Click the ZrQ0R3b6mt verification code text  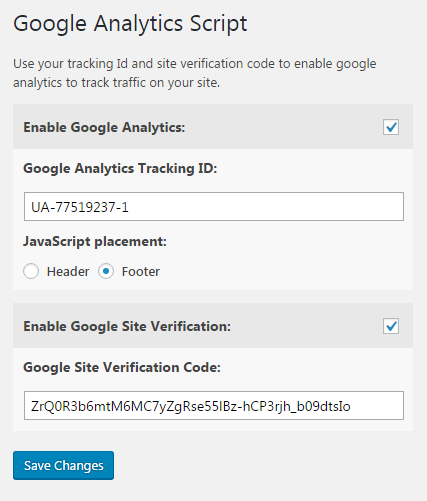[x=191, y=406]
